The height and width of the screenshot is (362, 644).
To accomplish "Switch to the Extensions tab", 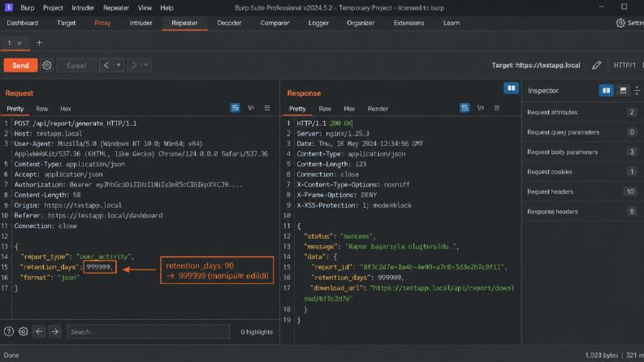I will click(408, 23).
